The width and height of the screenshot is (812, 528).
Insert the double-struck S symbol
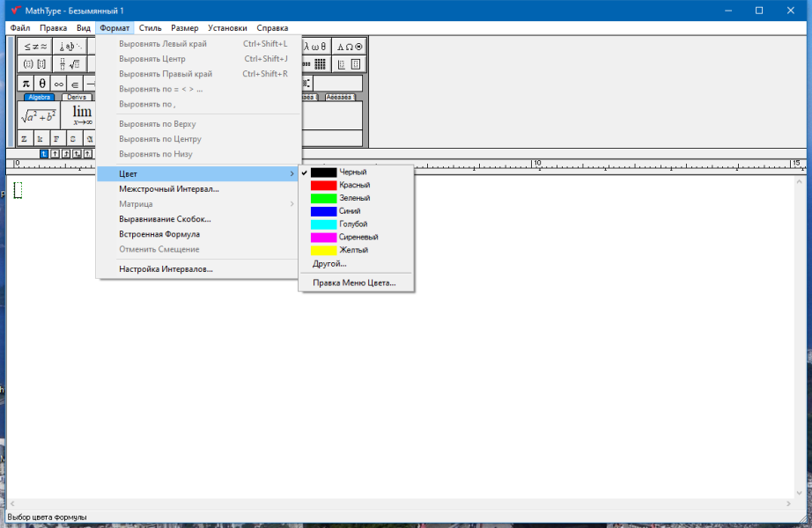[x=73, y=138]
